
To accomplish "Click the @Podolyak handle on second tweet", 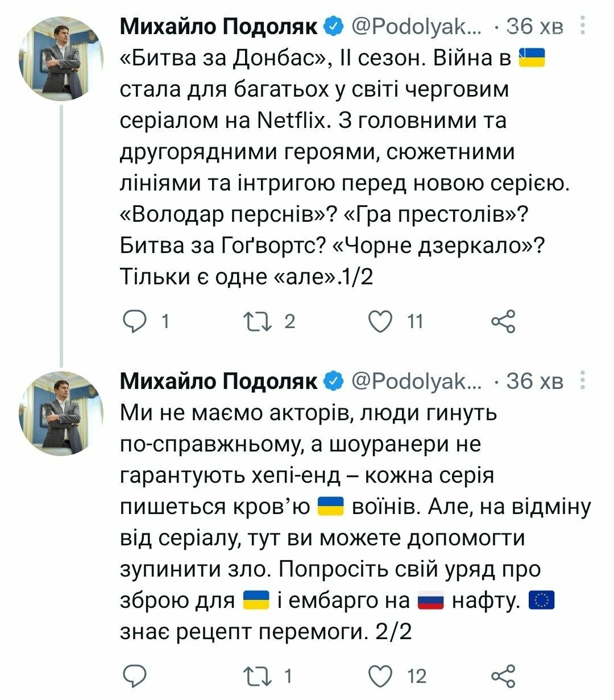I will point(416,380).
